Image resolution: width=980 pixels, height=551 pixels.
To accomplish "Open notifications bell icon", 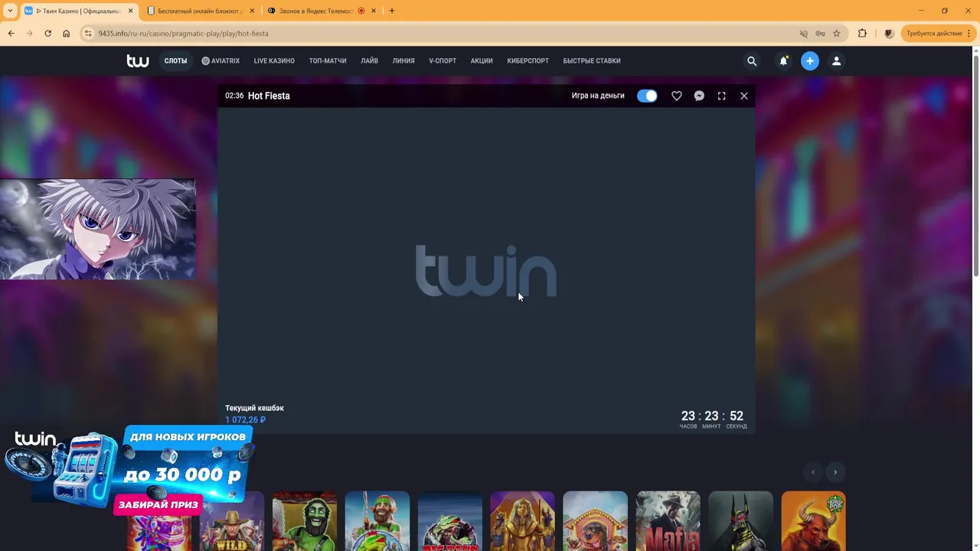I will [783, 61].
